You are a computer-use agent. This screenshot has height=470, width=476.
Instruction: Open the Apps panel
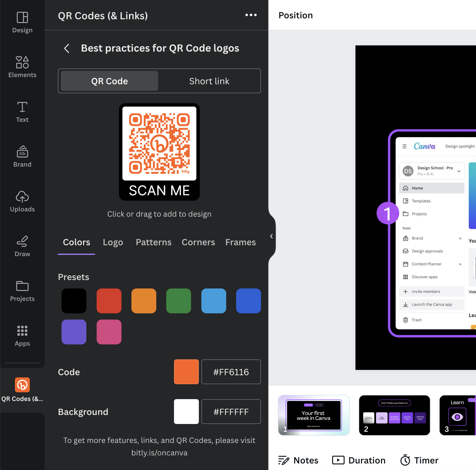pyautogui.click(x=22, y=336)
